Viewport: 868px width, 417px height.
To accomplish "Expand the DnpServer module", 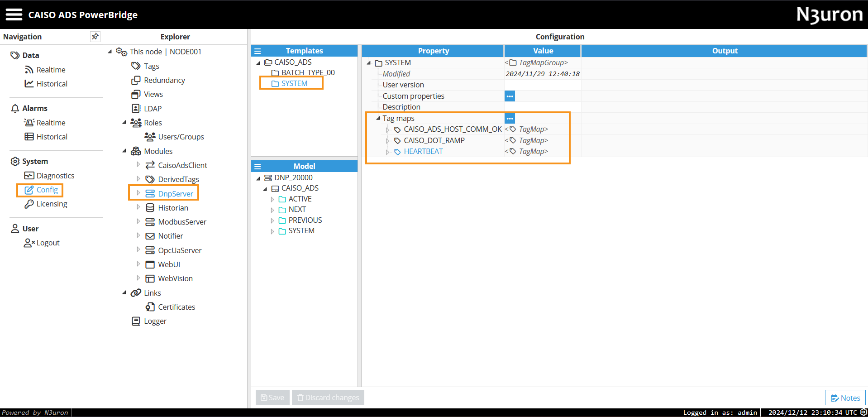I will point(138,193).
